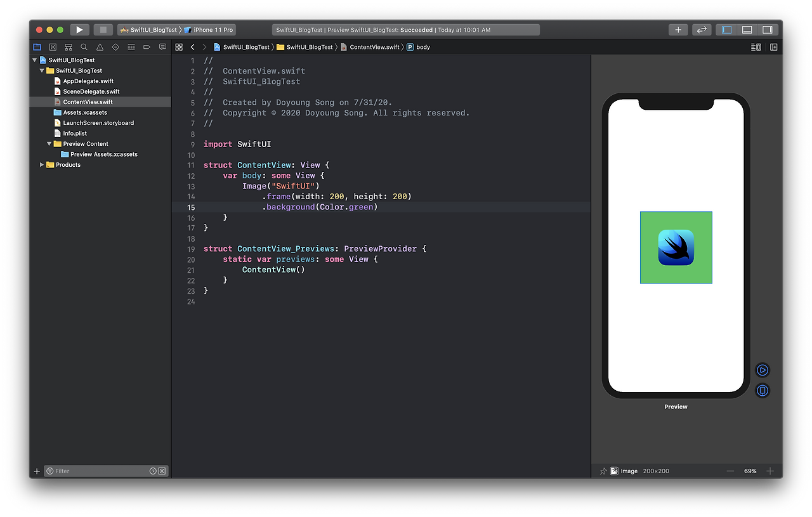Click the build status activity bar
This screenshot has width=812, height=517.
[x=406, y=30]
